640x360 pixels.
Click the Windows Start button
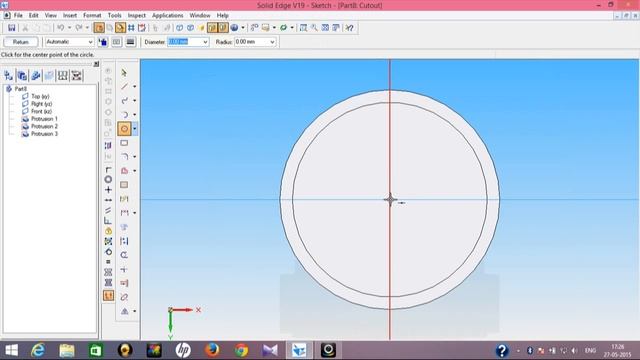[11, 350]
